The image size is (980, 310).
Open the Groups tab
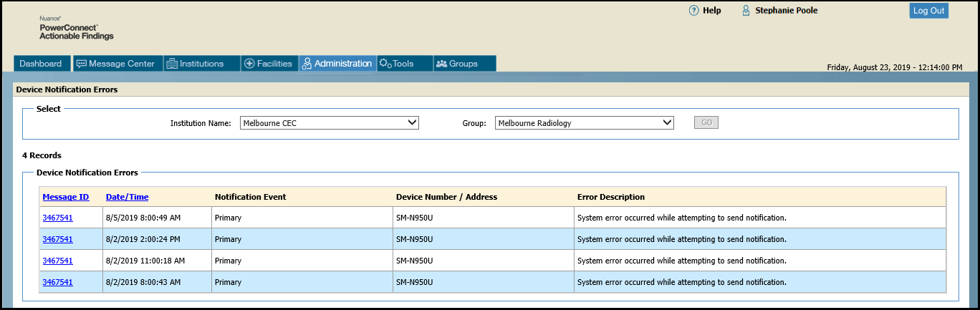pos(464,64)
